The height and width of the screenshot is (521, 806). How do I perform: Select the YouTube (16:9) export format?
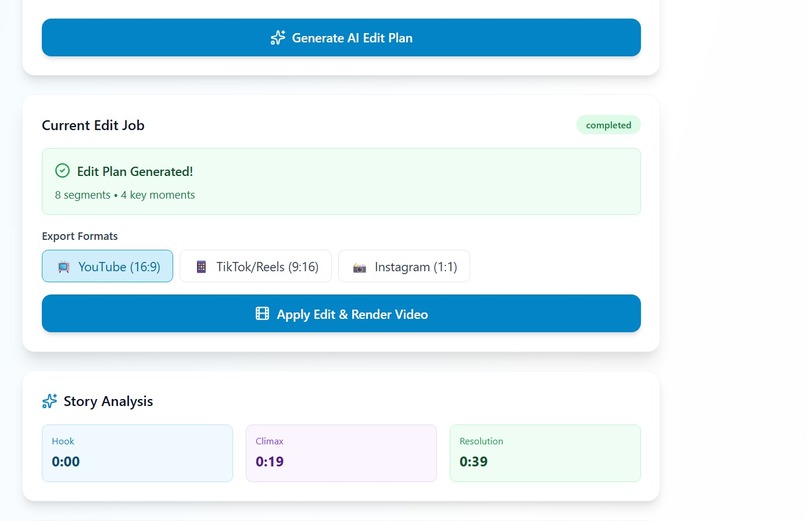[x=107, y=266]
